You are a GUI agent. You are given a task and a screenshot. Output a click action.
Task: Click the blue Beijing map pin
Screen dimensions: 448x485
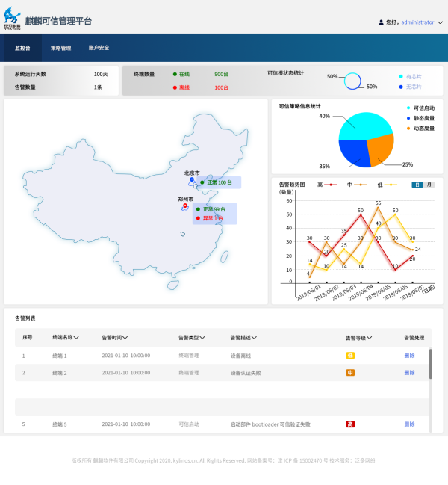pyautogui.click(x=192, y=180)
